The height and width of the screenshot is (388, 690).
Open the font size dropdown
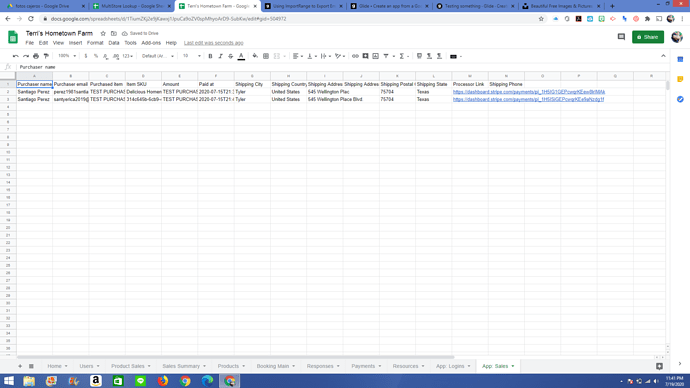point(191,56)
